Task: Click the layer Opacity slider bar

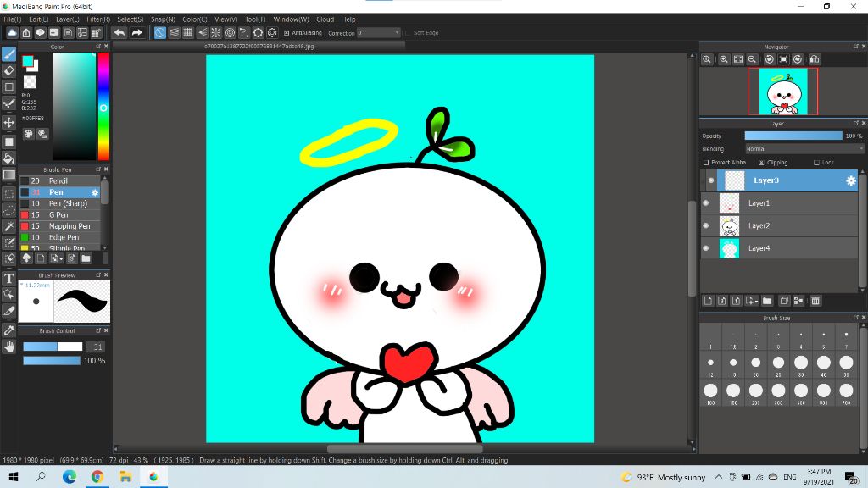Action: coord(793,136)
